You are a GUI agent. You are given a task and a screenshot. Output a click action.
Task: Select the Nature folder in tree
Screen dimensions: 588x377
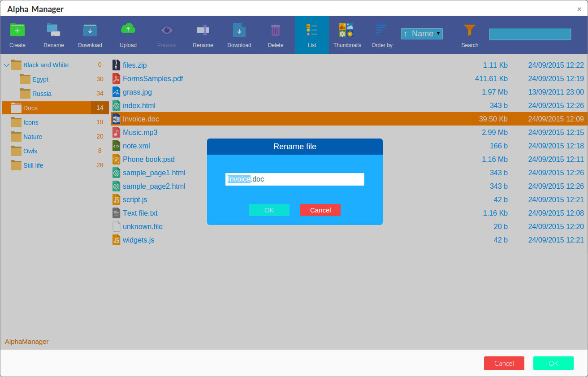click(33, 137)
